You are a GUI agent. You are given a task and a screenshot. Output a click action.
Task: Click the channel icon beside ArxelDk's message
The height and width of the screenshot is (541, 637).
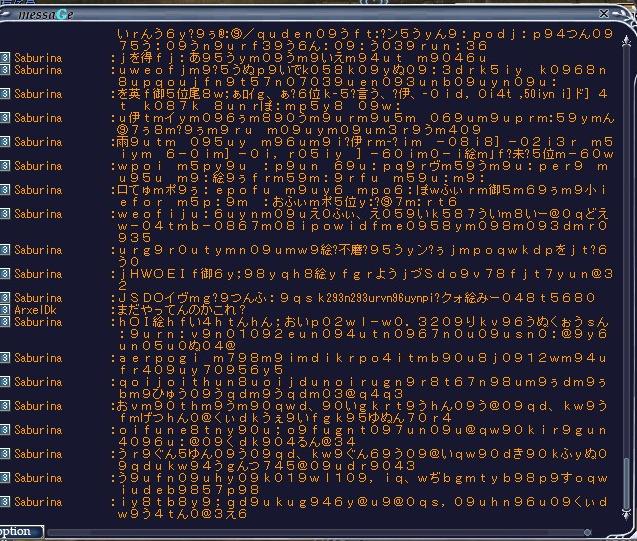tap(5, 310)
